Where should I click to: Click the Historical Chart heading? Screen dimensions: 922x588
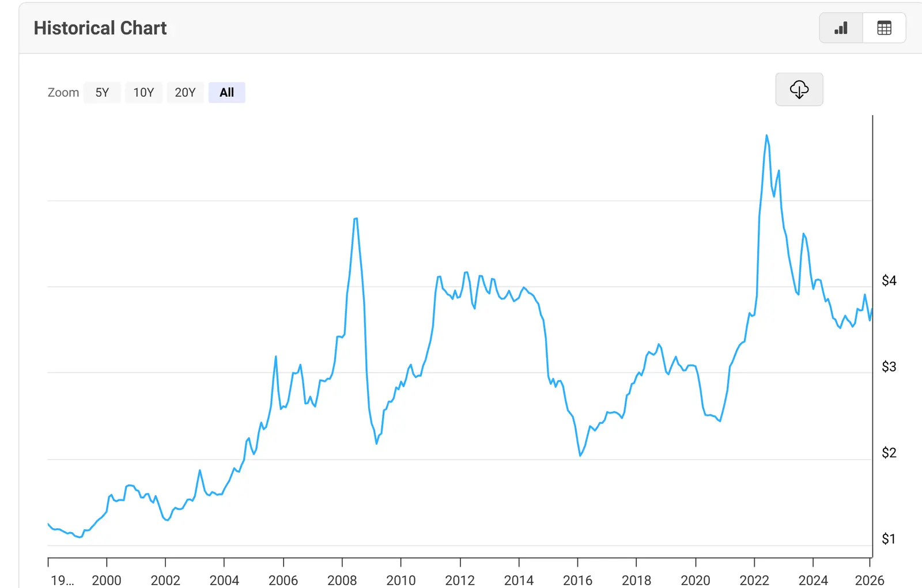(x=100, y=28)
